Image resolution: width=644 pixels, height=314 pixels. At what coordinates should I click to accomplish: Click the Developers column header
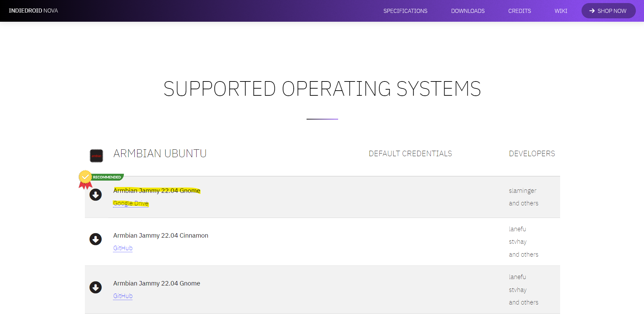click(x=532, y=154)
